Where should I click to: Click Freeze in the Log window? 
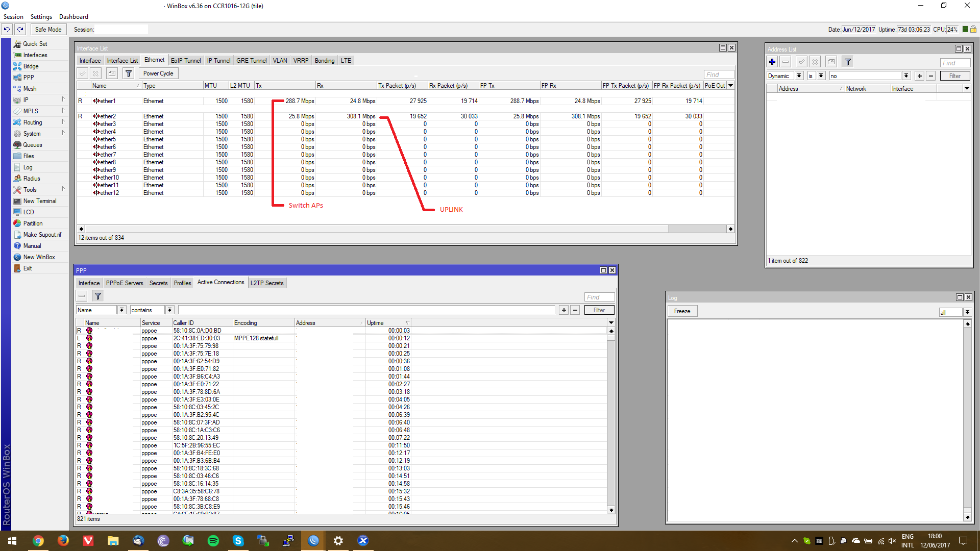pyautogui.click(x=682, y=311)
